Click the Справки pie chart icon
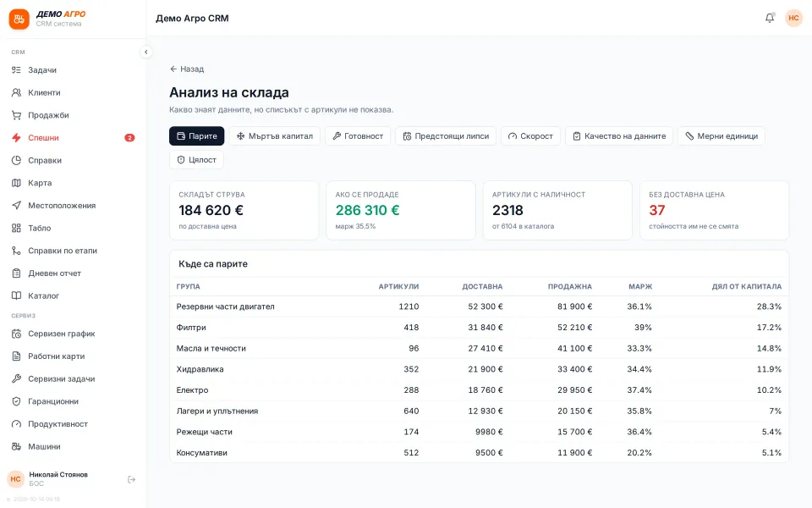This screenshot has height=508, width=812. (x=17, y=160)
